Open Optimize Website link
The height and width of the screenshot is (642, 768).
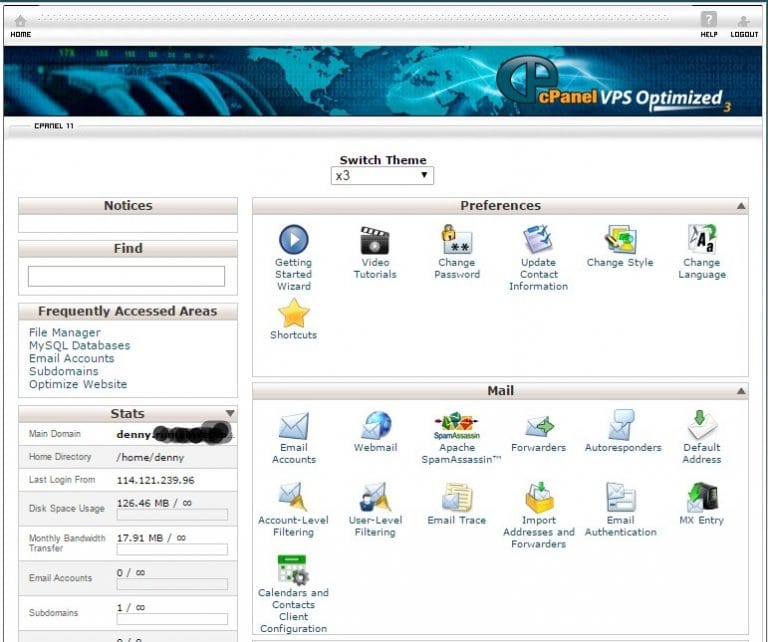click(78, 384)
